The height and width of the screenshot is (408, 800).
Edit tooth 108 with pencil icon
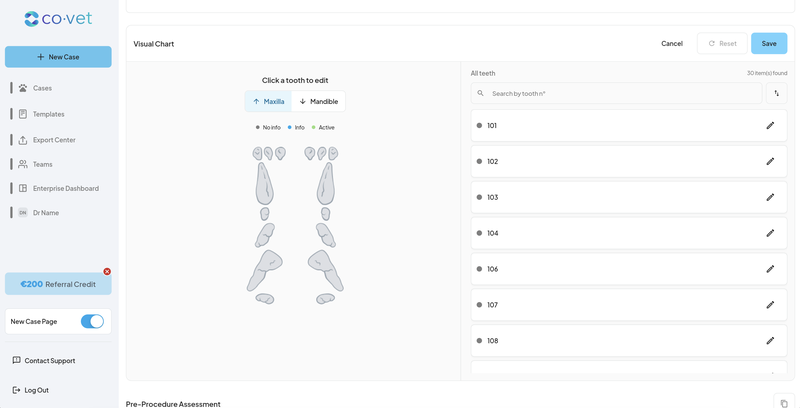pyautogui.click(x=770, y=341)
